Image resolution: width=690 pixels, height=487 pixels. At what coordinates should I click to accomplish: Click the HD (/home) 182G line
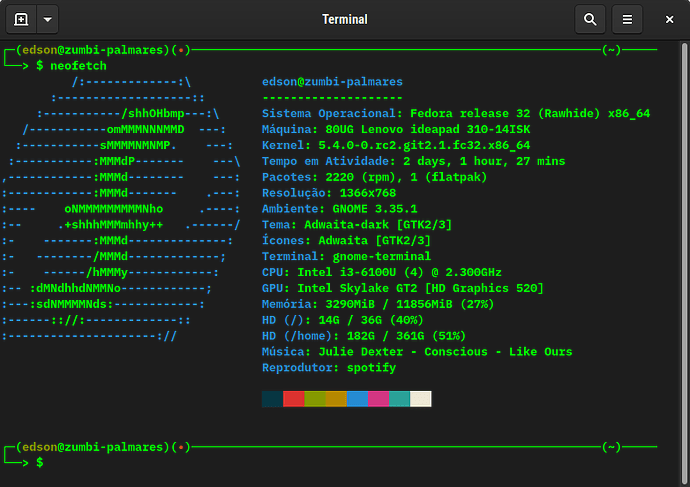pos(364,336)
